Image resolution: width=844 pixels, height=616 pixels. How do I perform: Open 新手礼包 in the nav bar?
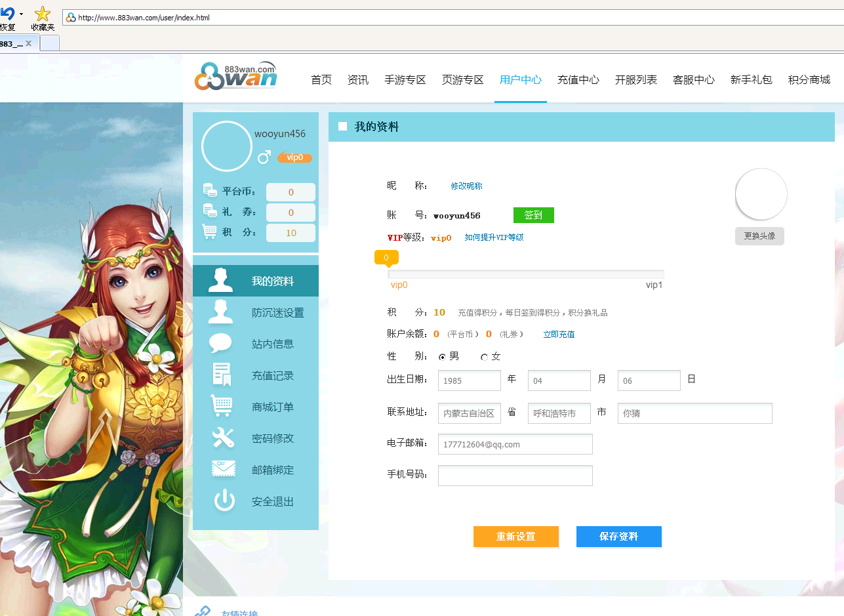tap(752, 80)
